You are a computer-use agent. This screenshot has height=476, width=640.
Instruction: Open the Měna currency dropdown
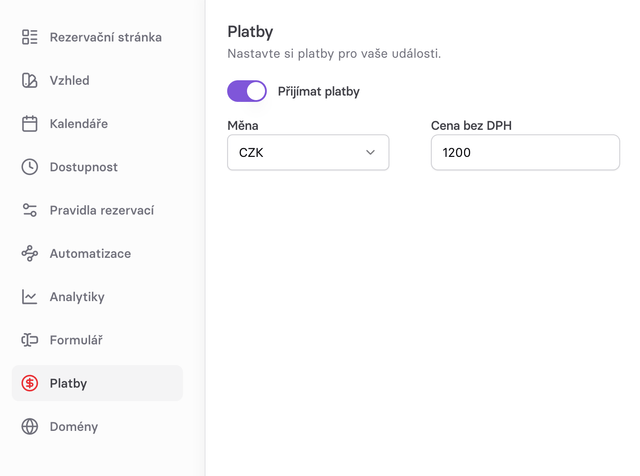click(308, 153)
